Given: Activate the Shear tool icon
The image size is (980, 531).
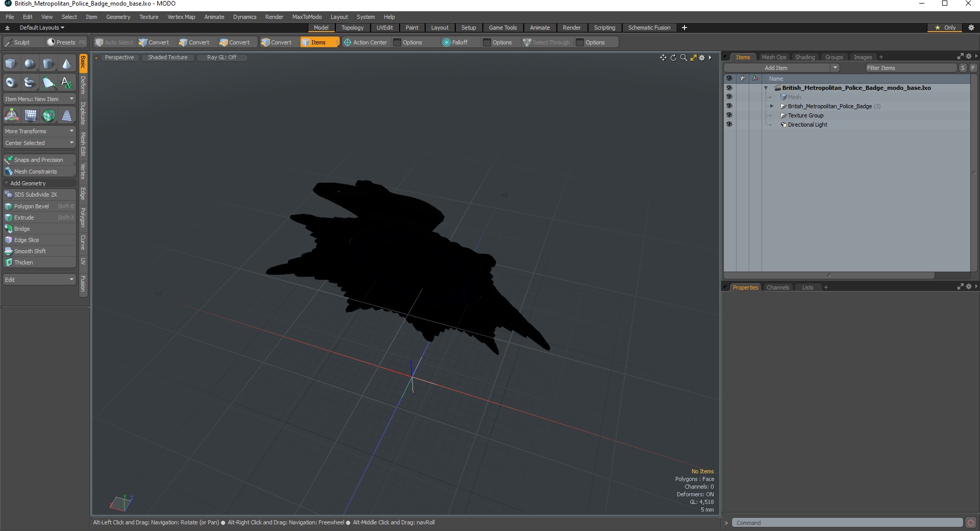Looking at the screenshot, I should pyautogui.click(x=30, y=115).
